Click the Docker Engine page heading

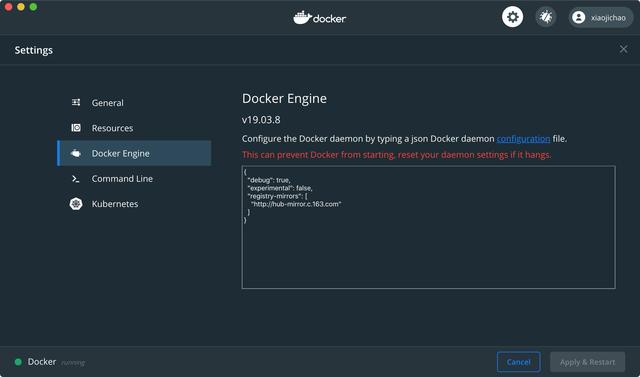(284, 99)
